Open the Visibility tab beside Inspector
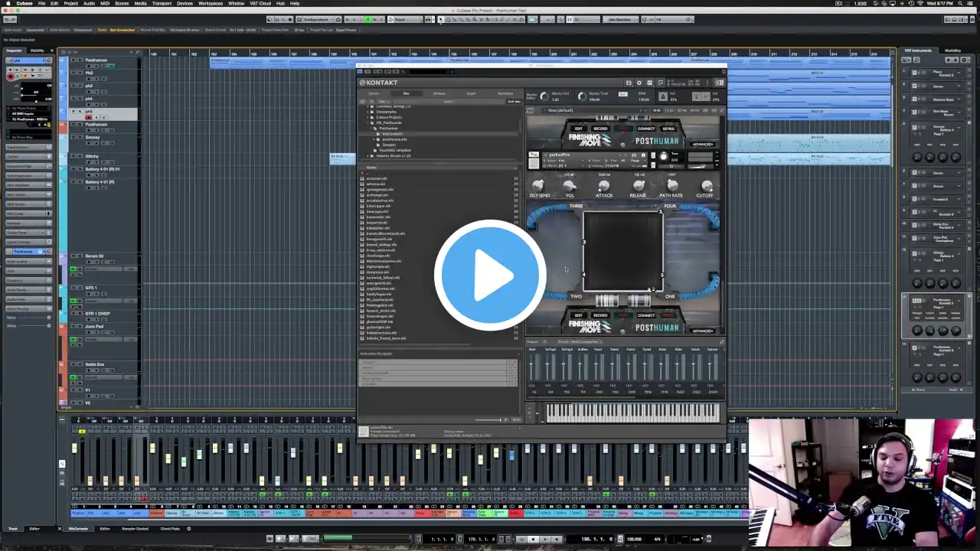Viewport: 980px width, 551px height. 37,51
